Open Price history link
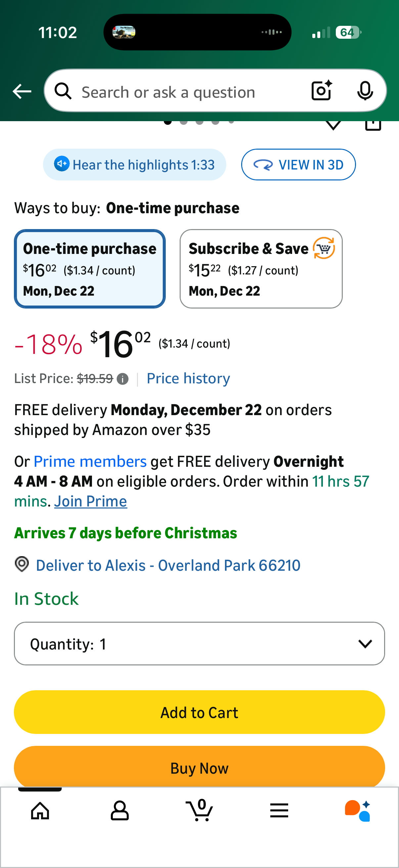This screenshot has width=399, height=868. pos(188,378)
